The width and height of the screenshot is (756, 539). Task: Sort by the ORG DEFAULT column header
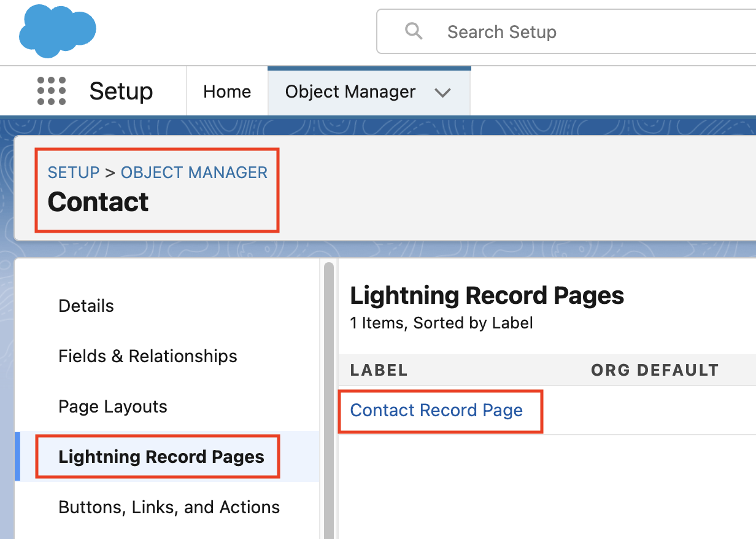tap(655, 370)
